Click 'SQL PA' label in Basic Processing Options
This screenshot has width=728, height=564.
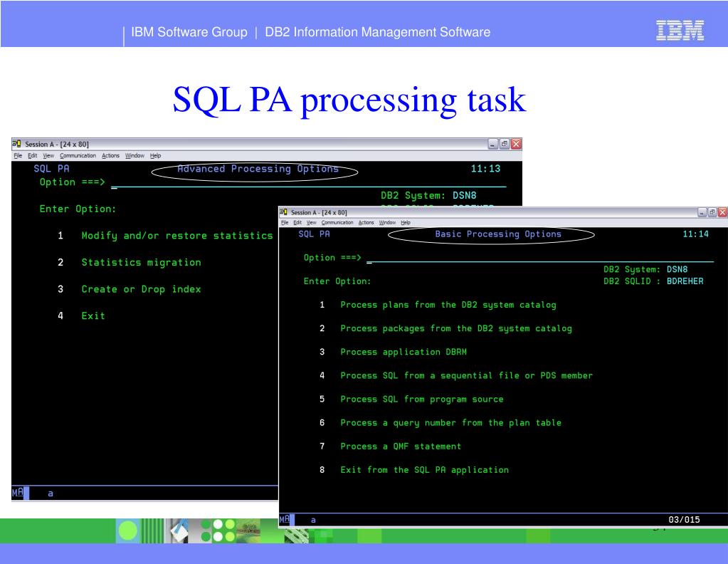[315, 234]
